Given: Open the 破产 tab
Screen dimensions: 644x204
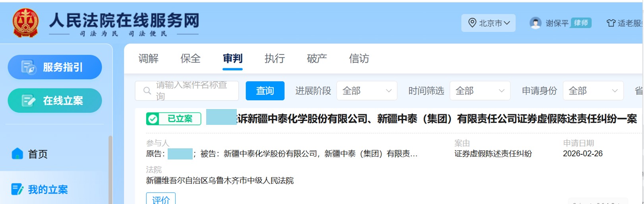Looking at the screenshot, I should [x=317, y=58].
